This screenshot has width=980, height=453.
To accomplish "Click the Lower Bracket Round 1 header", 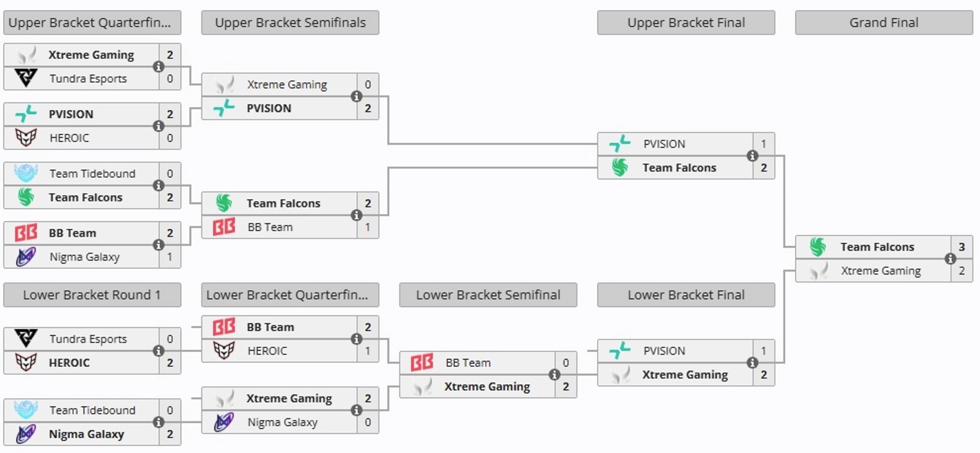I will (92, 295).
